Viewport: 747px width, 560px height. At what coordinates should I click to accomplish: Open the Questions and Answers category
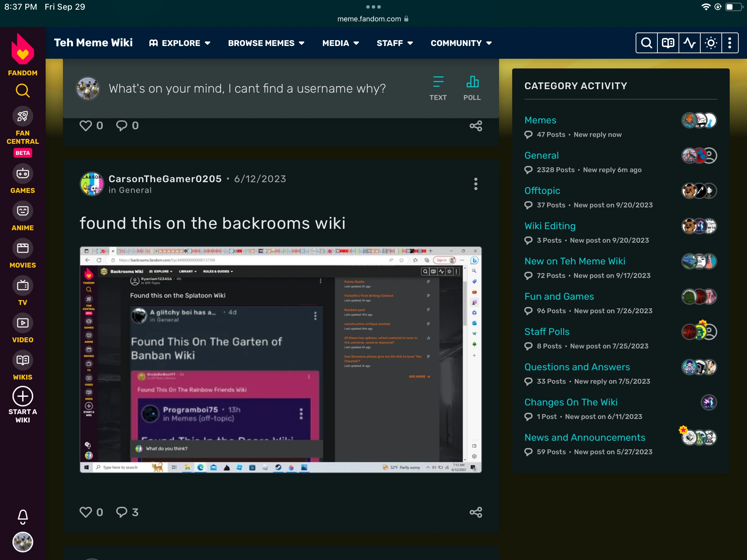[x=577, y=367]
